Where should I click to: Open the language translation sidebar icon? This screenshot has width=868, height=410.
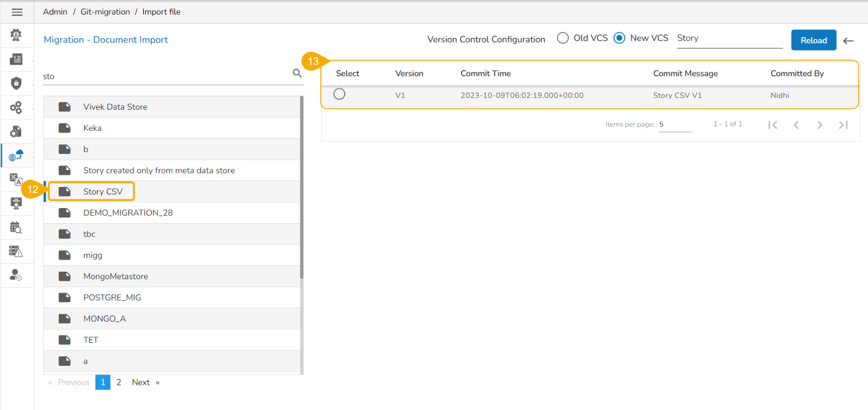click(16, 179)
